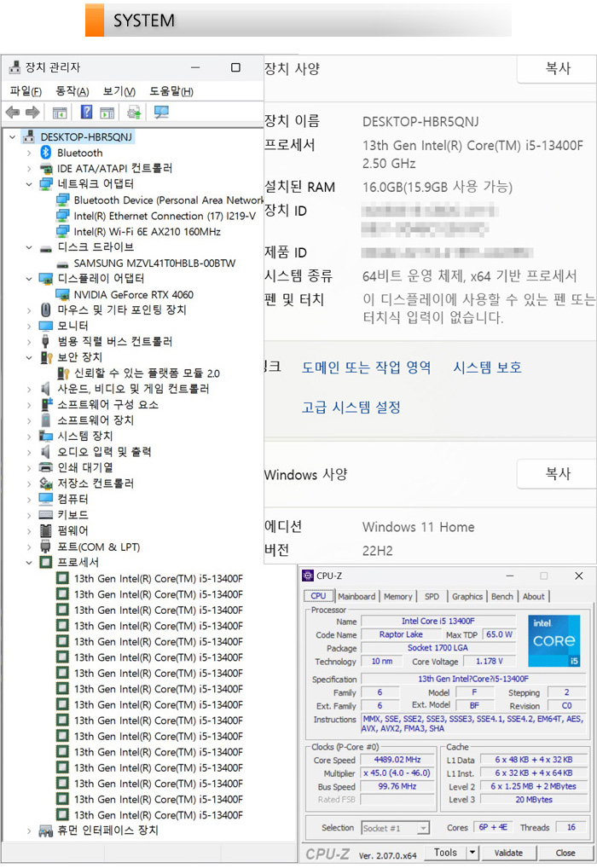Click the update driver toolbar icon
The height and width of the screenshot is (868, 597).
(x=133, y=113)
